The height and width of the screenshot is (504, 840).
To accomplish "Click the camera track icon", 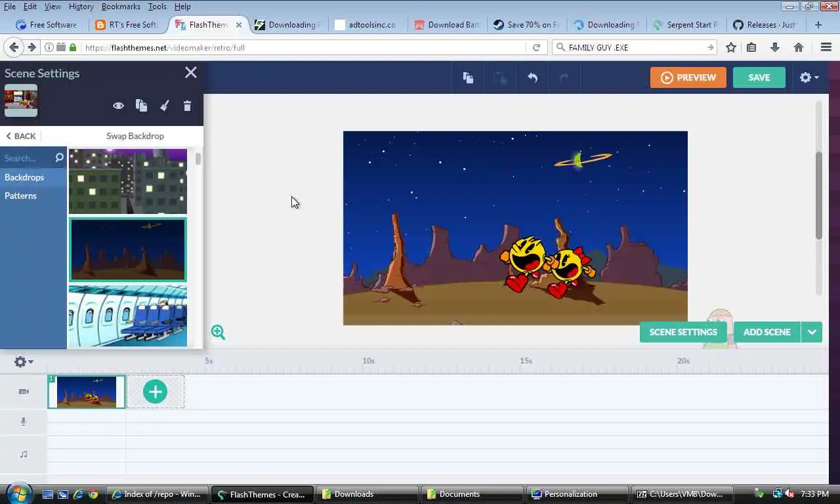I will pyautogui.click(x=24, y=392).
